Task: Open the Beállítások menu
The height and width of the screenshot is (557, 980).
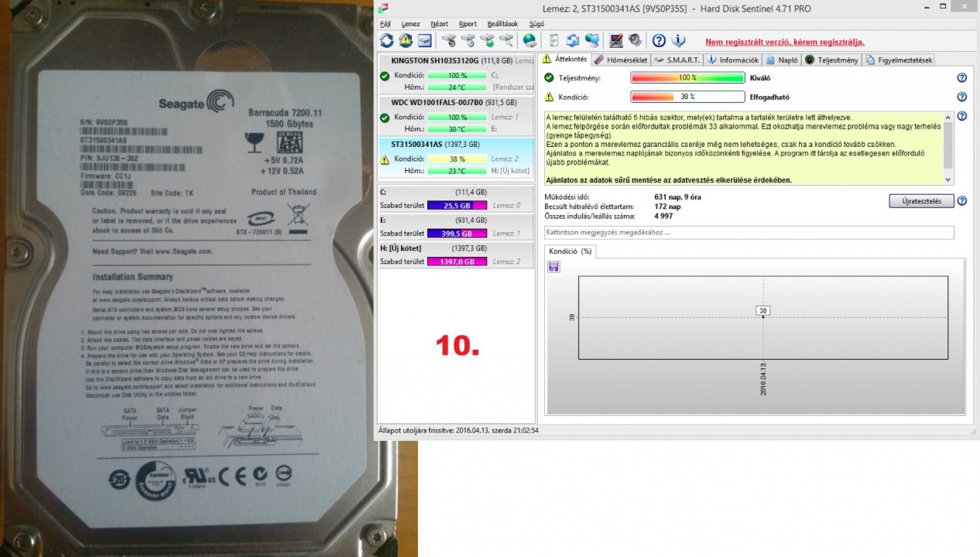Action: [x=502, y=24]
